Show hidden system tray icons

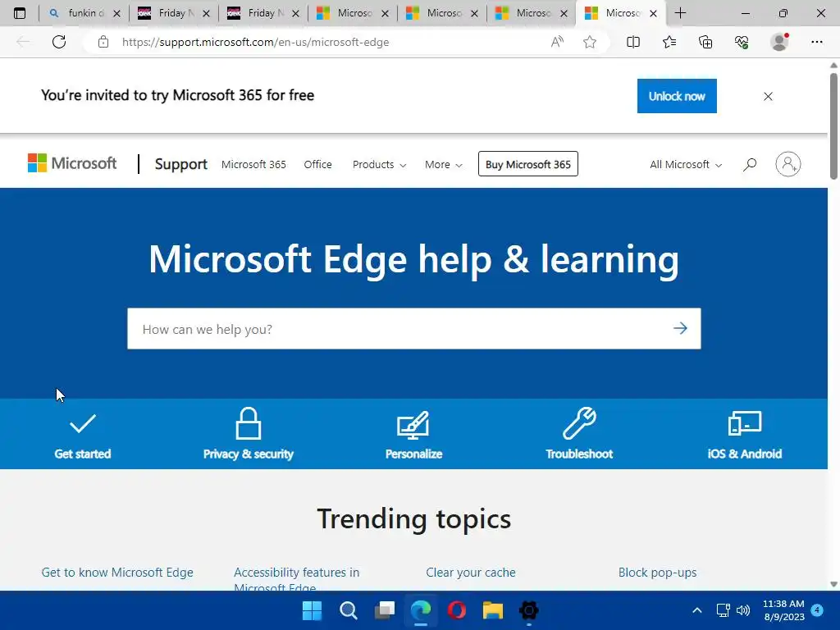point(697,610)
